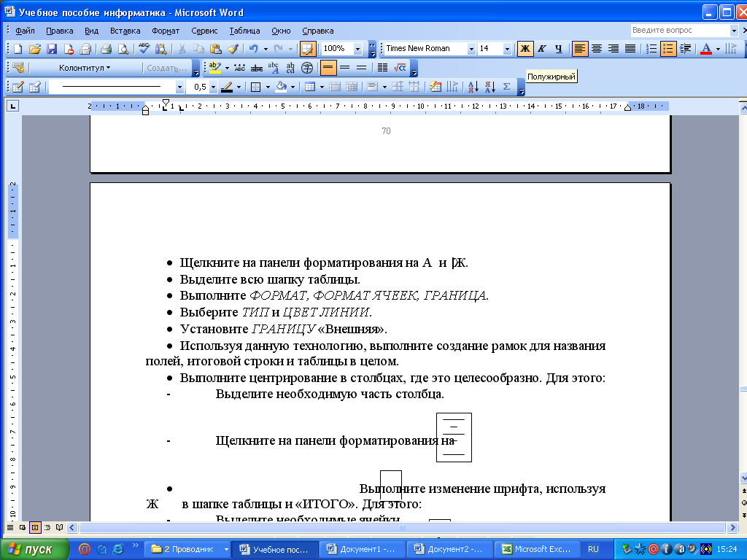The width and height of the screenshot is (747, 560).
Task: Select single line spacing button
Action: tap(328, 68)
